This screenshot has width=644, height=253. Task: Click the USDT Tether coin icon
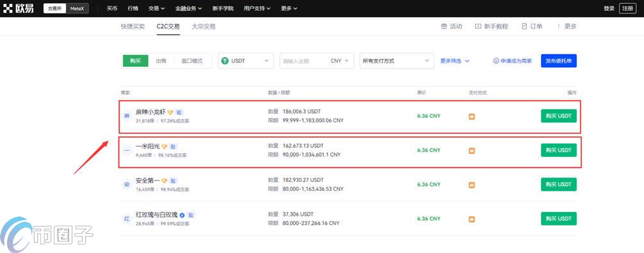[225, 61]
